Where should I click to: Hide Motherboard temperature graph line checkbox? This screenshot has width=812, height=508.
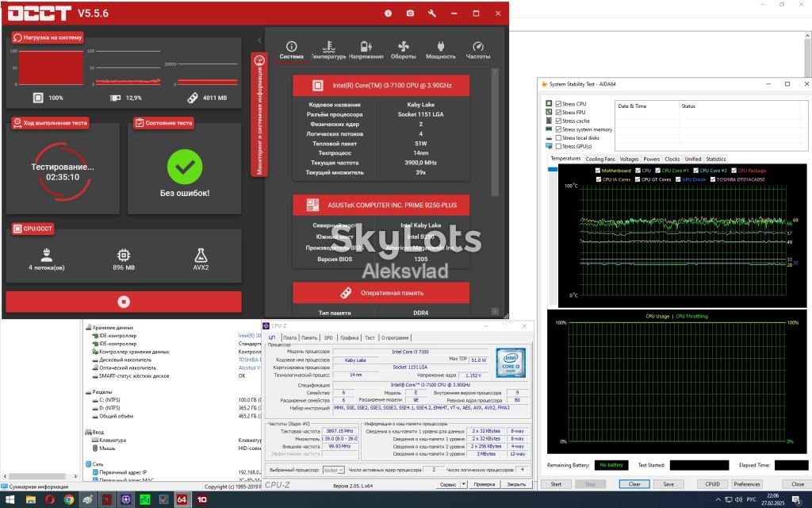598,171
